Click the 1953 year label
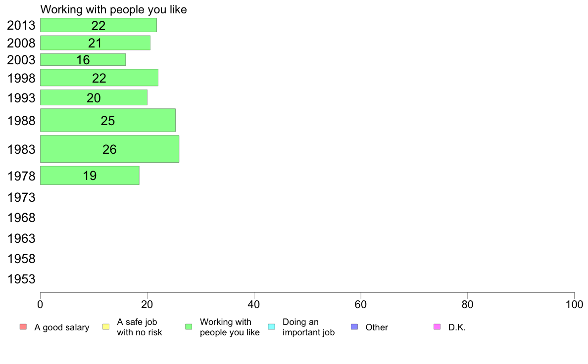The height and width of the screenshot is (364, 588). click(x=21, y=279)
